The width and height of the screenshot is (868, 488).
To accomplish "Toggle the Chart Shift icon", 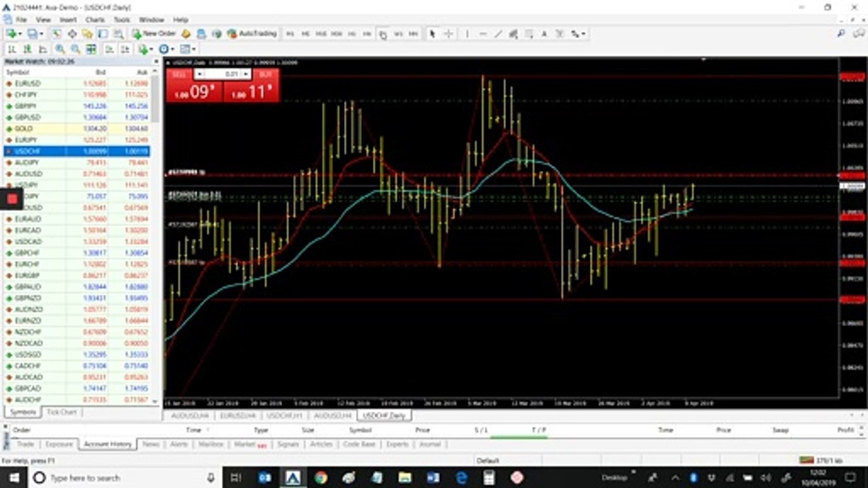I will 125,49.
